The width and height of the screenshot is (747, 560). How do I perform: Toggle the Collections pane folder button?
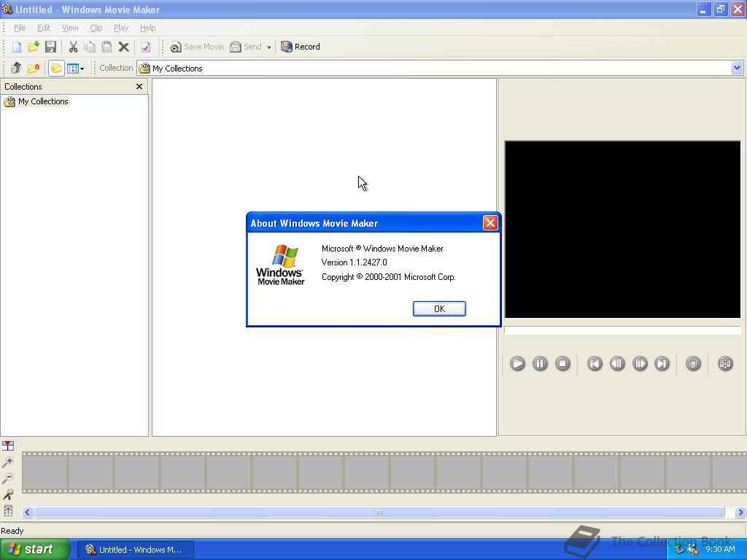click(x=56, y=68)
